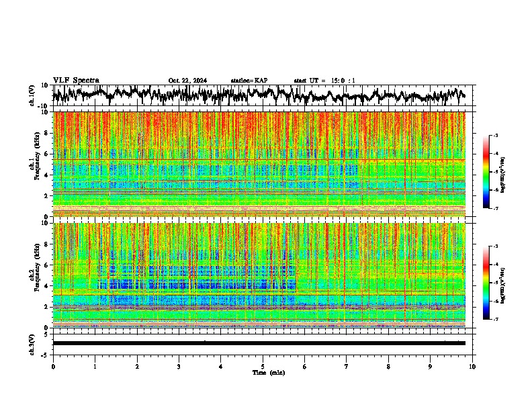Click time axis tick label '1'

pyautogui.click(x=95, y=367)
